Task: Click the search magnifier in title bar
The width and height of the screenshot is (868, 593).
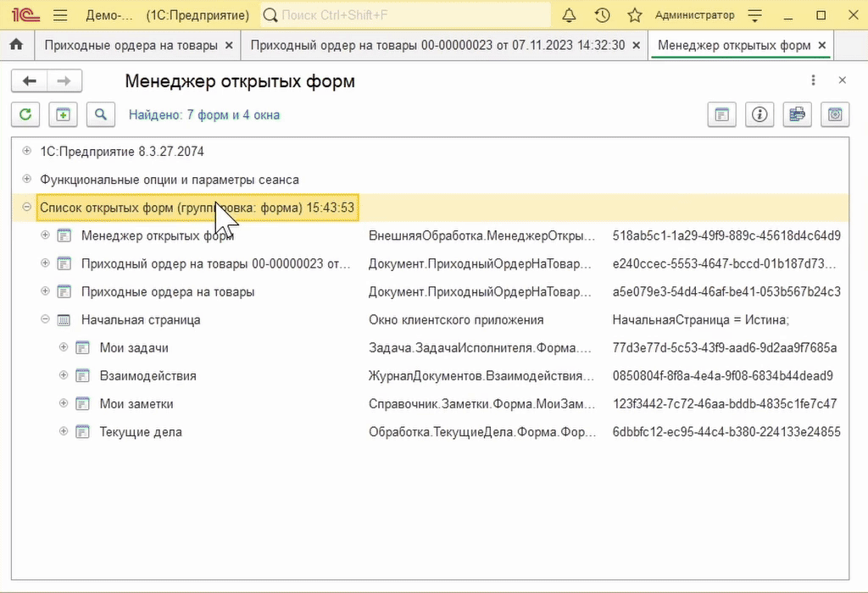Action: (x=270, y=15)
